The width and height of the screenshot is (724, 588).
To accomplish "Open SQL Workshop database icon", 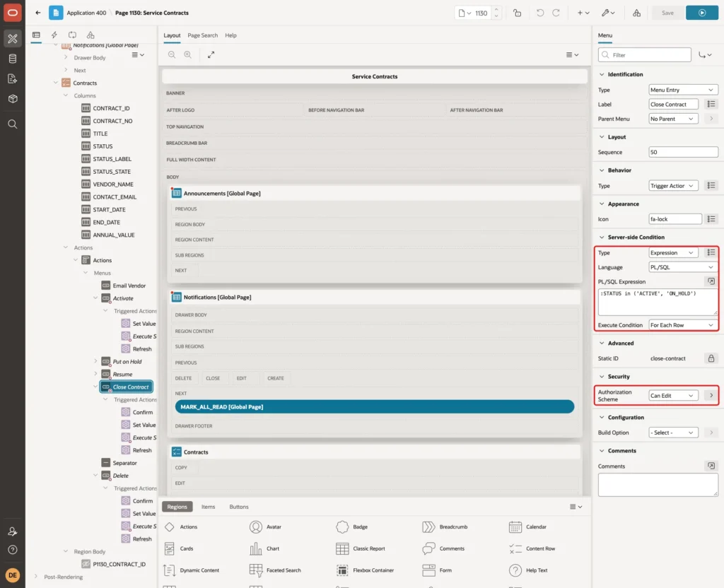I will click(x=13, y=59).
